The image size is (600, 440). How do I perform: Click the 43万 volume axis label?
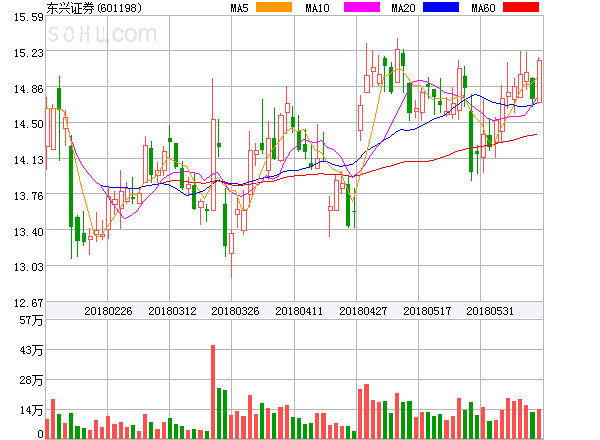pyautogui.click(x=31, y=350)
